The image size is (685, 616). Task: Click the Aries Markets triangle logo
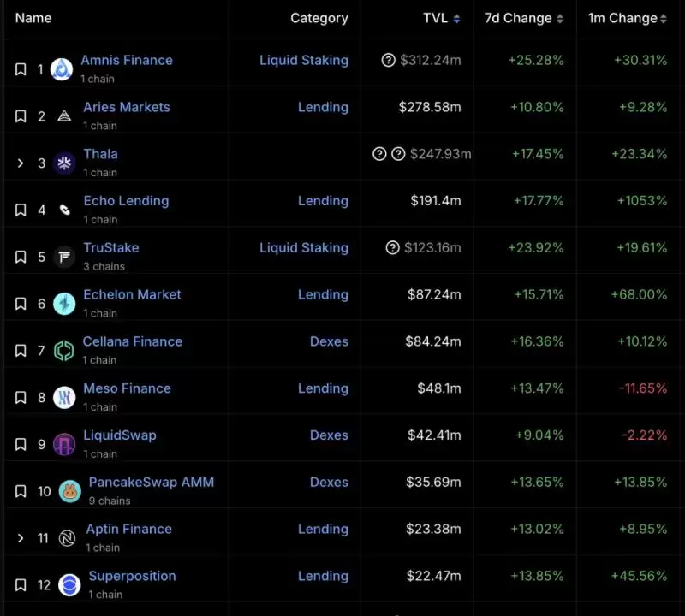(64, 116)
